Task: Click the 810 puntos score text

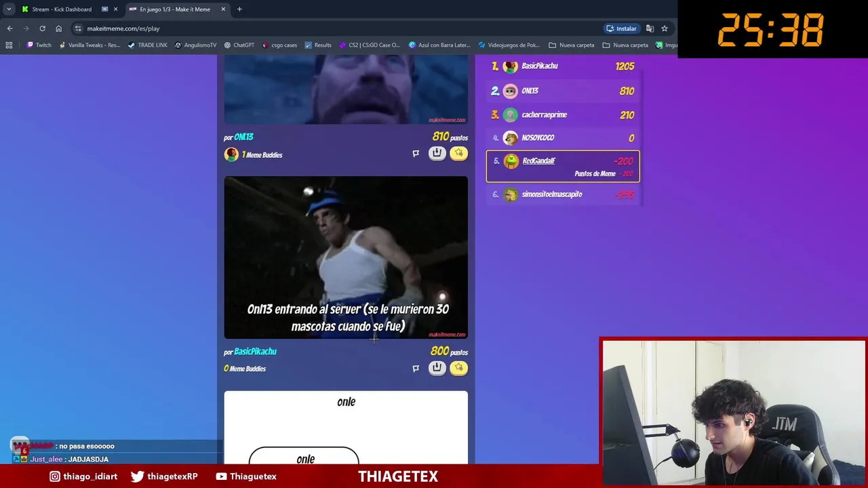Action: (x=450, y=137)
